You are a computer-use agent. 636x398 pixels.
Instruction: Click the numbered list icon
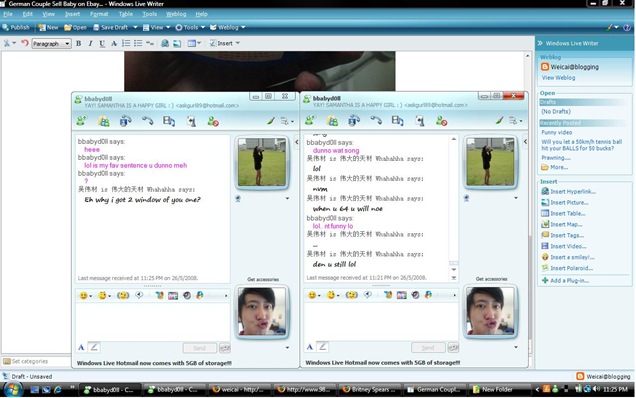click(126, 43)
